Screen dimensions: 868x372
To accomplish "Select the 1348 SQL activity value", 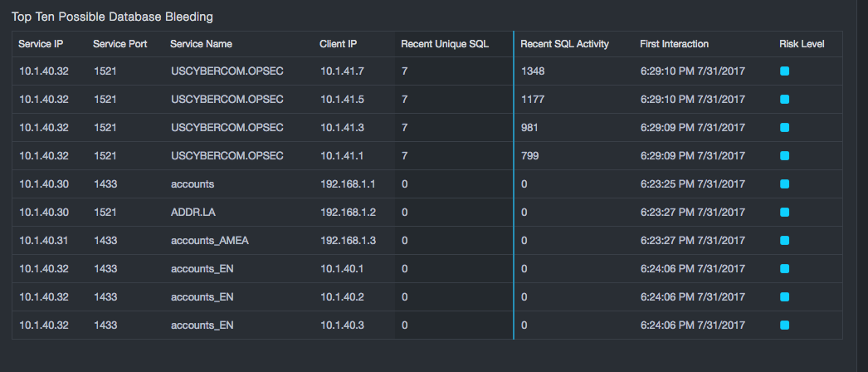I will point(533,71).
